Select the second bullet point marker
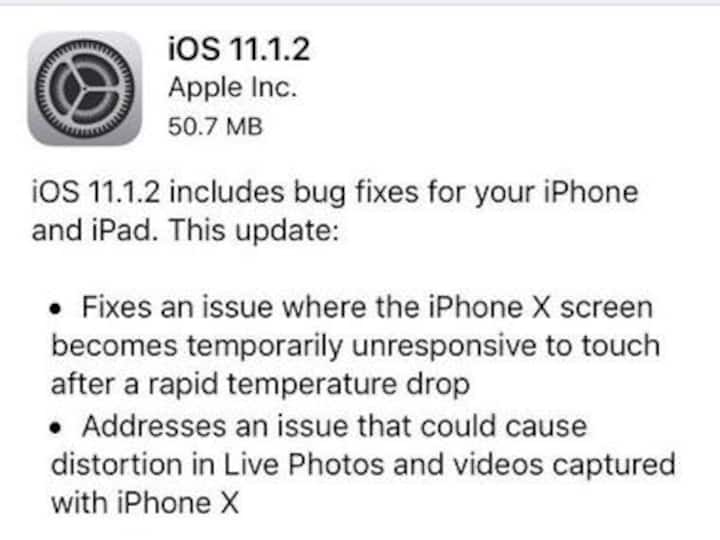The width and height of the screenshot is (720, 540). pyautogui.click(x=55, y=428)
